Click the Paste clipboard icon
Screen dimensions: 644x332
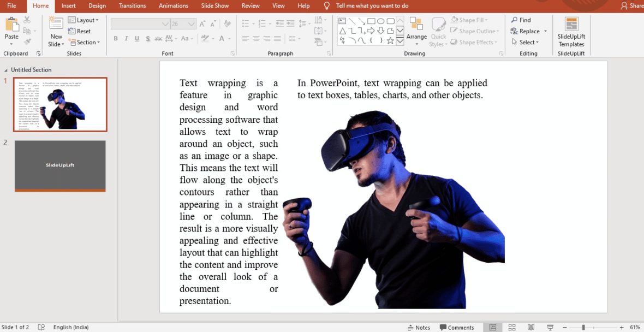pos(11,25)
